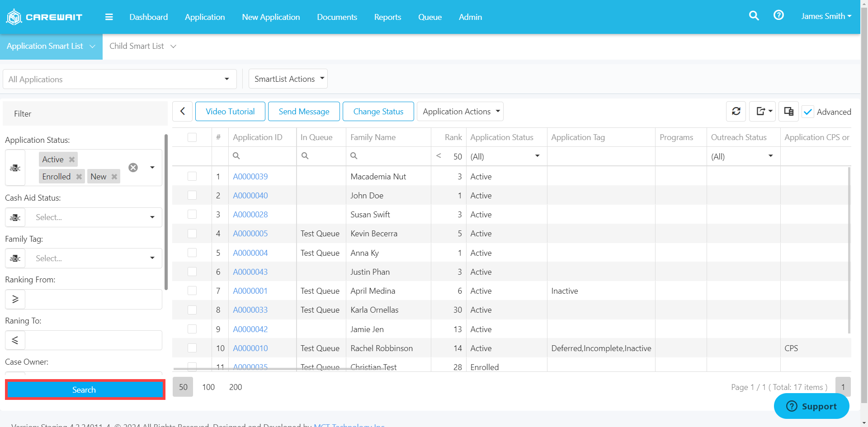Click the Search button
Screen dimensions: 868x427
85,389
